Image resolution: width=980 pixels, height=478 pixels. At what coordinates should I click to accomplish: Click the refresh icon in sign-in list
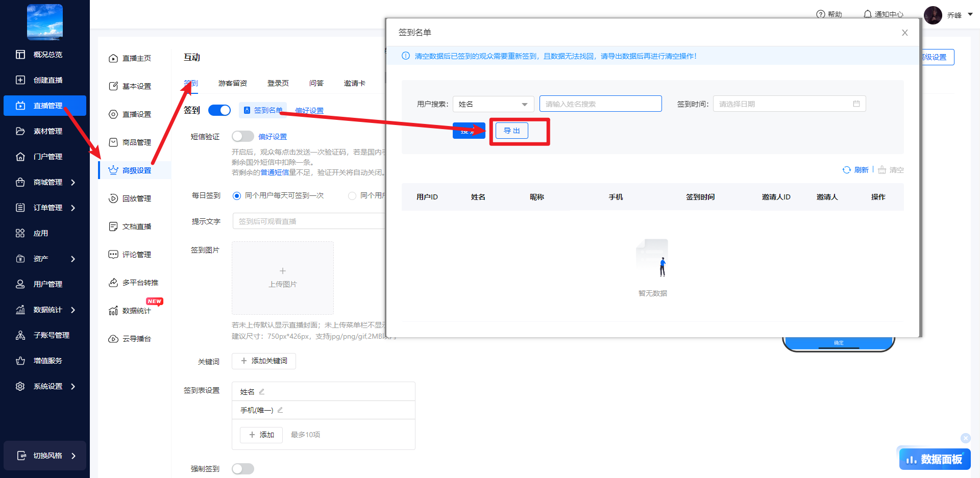click(x=846, y=170)
